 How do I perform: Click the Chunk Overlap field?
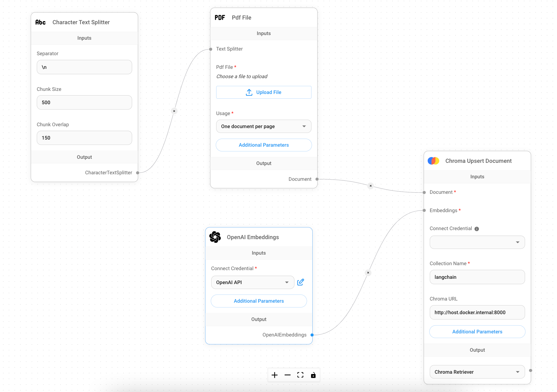click(x=84, y=138)
